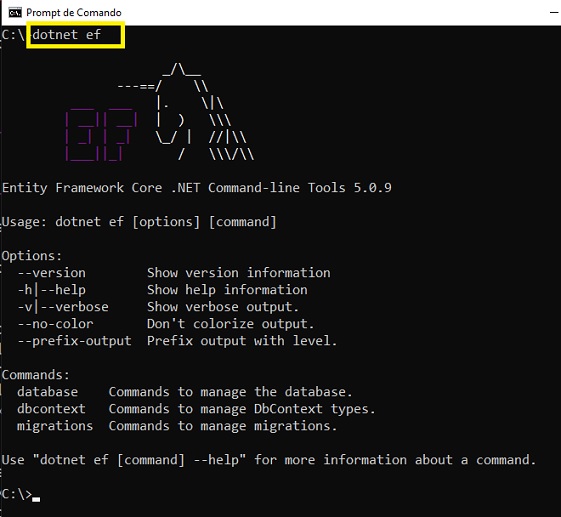Click the minimize button in title bar
This screenshot has height=517, width=561.
(x=554, y=13)
